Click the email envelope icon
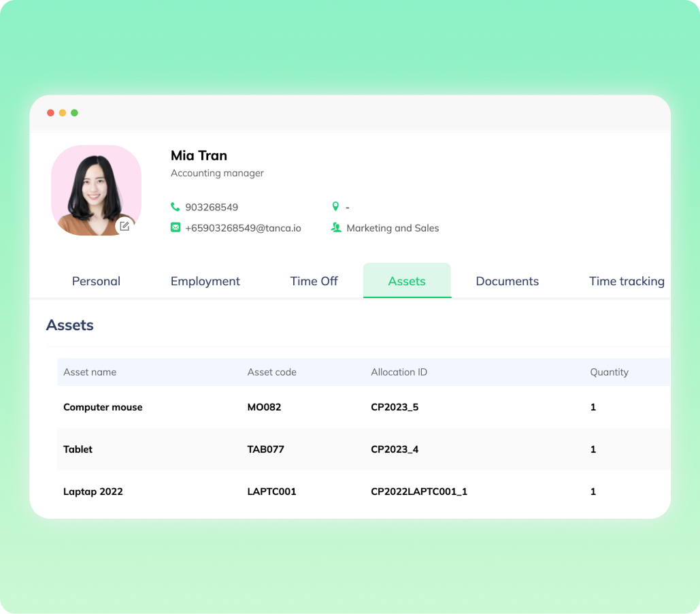The width and height of the screenshot is (700, 614). [x=176, y=228]
